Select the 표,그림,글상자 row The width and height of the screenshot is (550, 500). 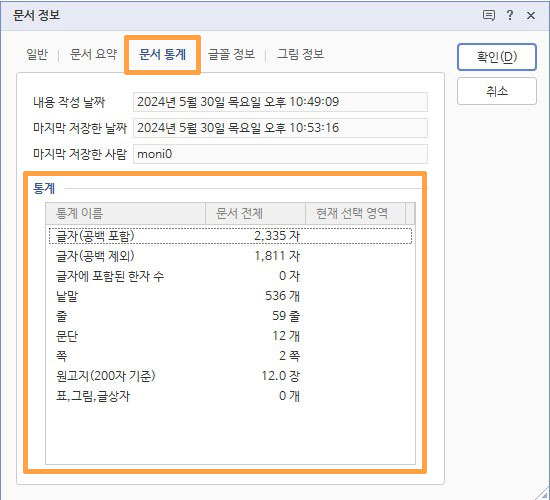click(230, 396)
